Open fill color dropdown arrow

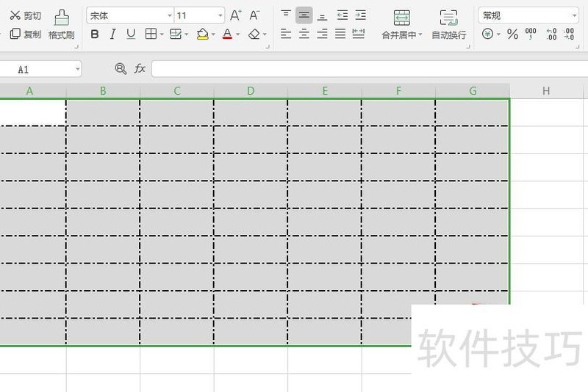(x=213, y=35)
